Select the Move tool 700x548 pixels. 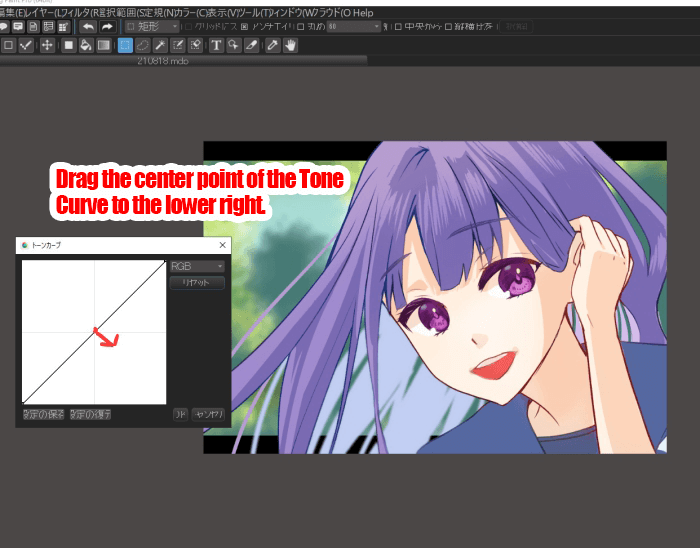pos(47,45)
